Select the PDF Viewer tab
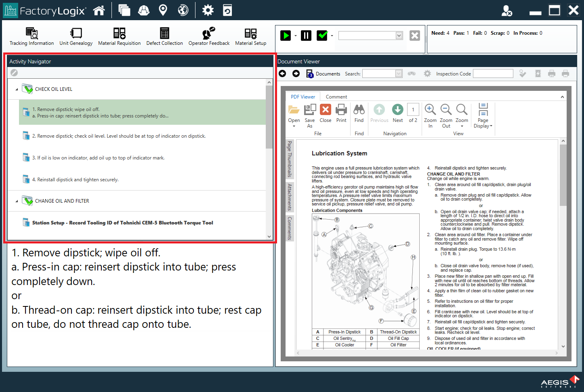This screenshot has height=392, width=584. [303, 96]
